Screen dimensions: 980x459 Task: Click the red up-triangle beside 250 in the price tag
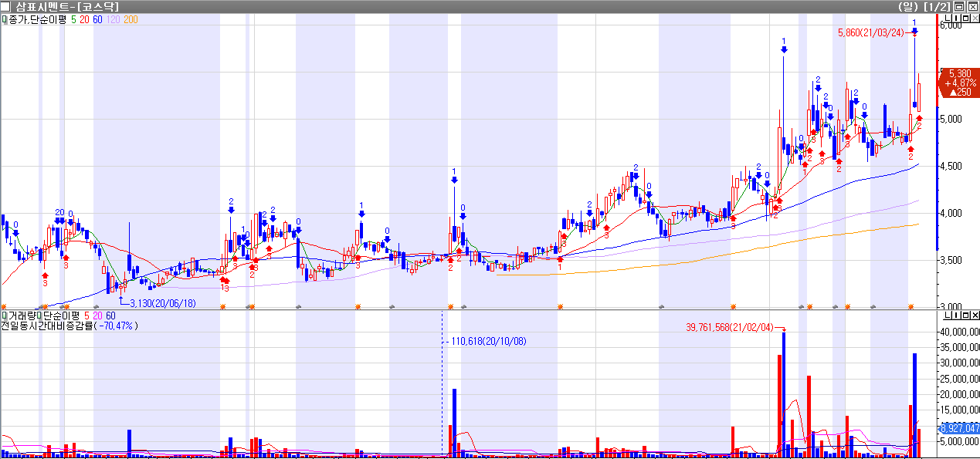click(x=948, y=92)
